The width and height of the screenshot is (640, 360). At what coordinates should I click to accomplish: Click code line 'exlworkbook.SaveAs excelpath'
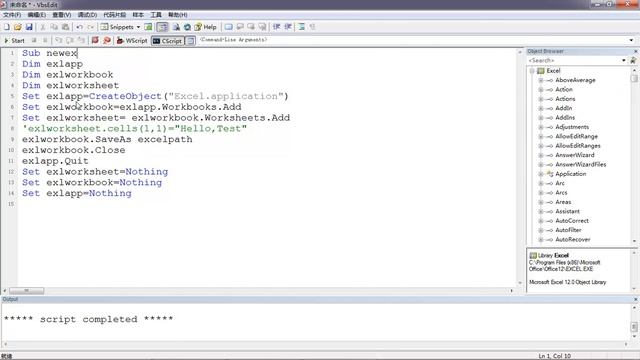click(x=107, y=140)
